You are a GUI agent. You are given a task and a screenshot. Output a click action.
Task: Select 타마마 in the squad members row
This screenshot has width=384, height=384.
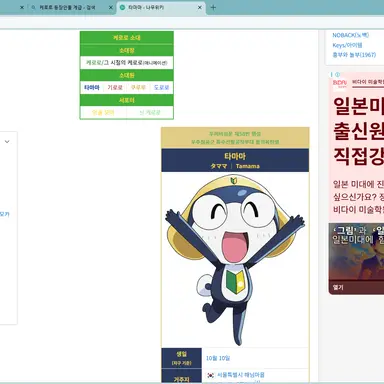[x=92, y=88]
